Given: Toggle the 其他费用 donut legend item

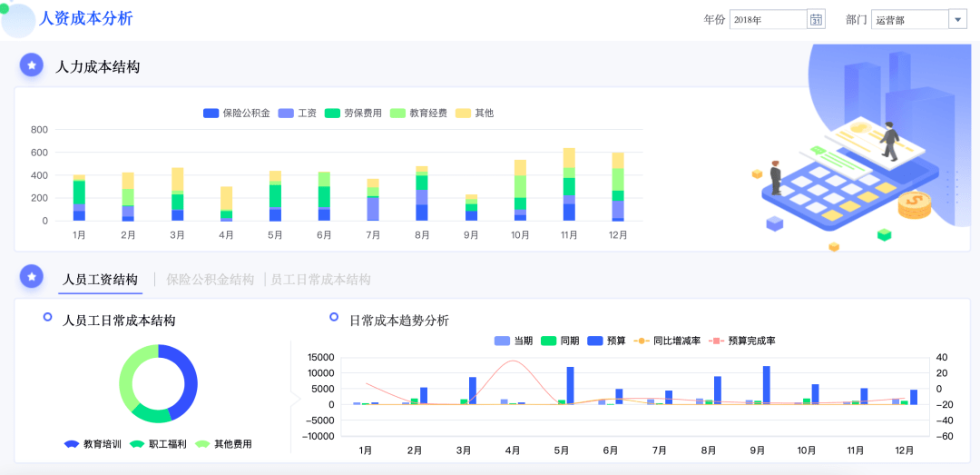Looking at the screenshot, I should coord(223,444).
